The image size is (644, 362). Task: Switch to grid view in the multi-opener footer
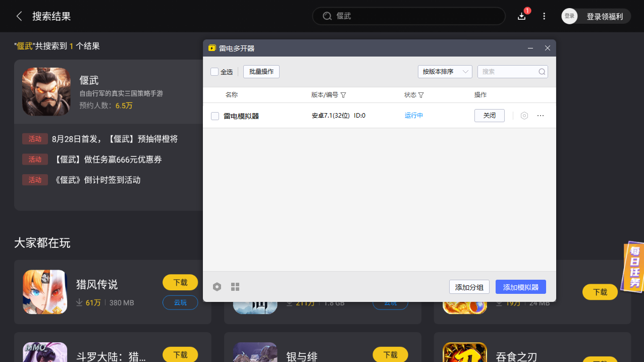click(x=235, y=286)
